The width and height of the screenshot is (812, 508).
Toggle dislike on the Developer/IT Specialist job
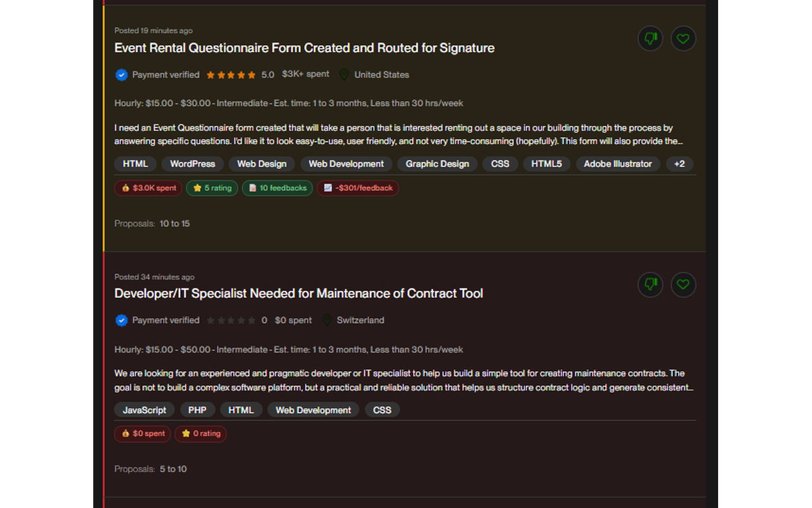click(x=650, y=284)
